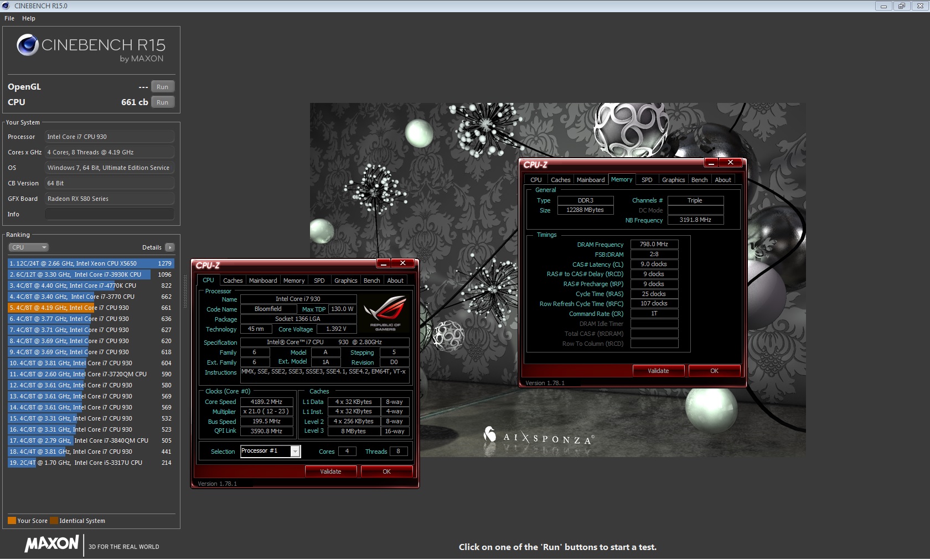The height and width of the screenshot is (560, 930).
Task: Close the left CPU-Z window
Action: (403, 263)
